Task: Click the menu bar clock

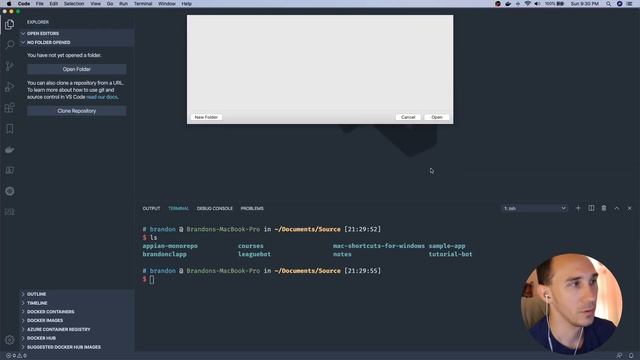Action: point(584,4)
